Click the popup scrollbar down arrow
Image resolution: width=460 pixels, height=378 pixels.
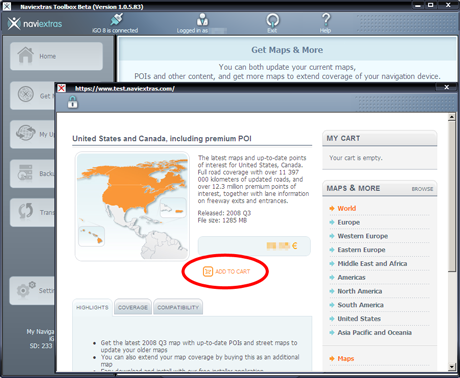pos(452,367)
